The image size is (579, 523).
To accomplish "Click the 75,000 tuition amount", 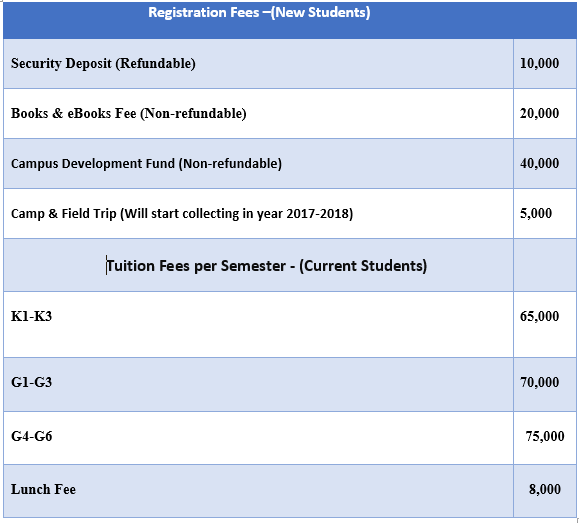I will (x=545, y=436).
